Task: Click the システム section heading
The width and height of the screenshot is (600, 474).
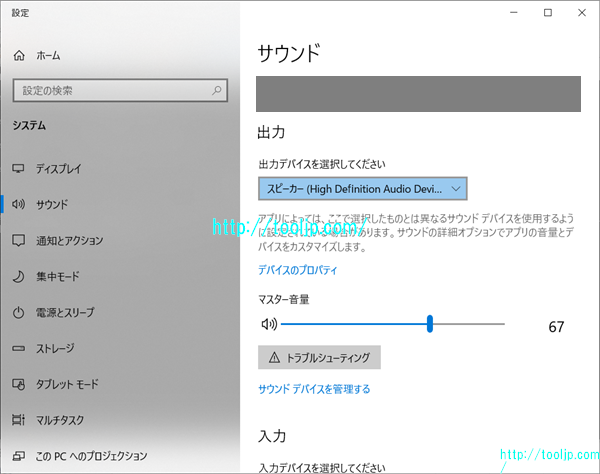Action: [29, 125]
